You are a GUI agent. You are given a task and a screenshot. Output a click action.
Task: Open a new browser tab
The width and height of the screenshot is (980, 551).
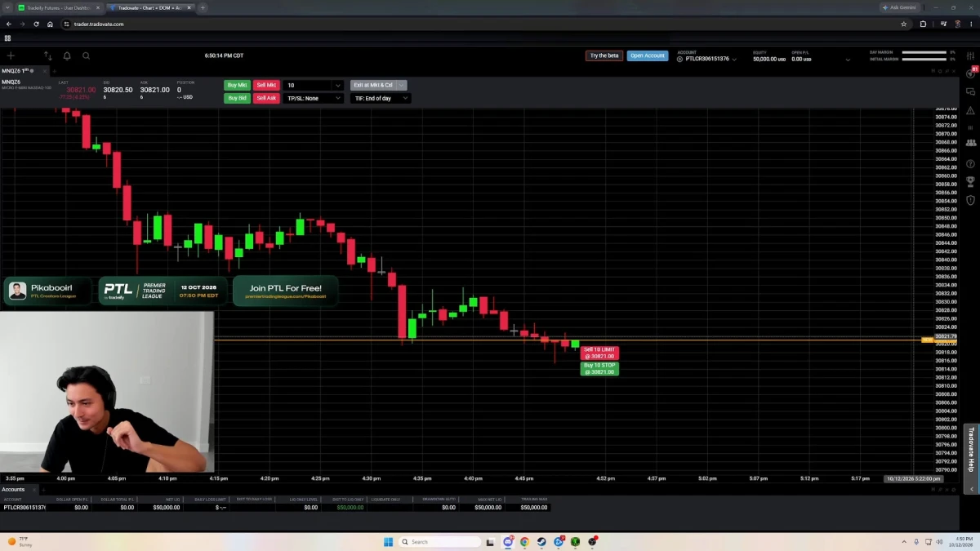(x=203, y=7)
